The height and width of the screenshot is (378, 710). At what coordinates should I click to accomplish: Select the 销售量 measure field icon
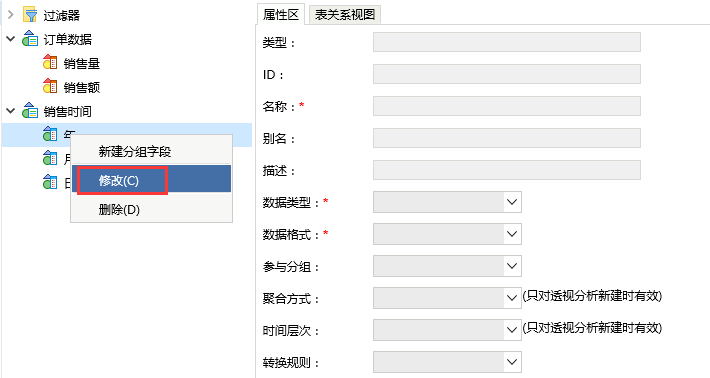click(50, 62)
